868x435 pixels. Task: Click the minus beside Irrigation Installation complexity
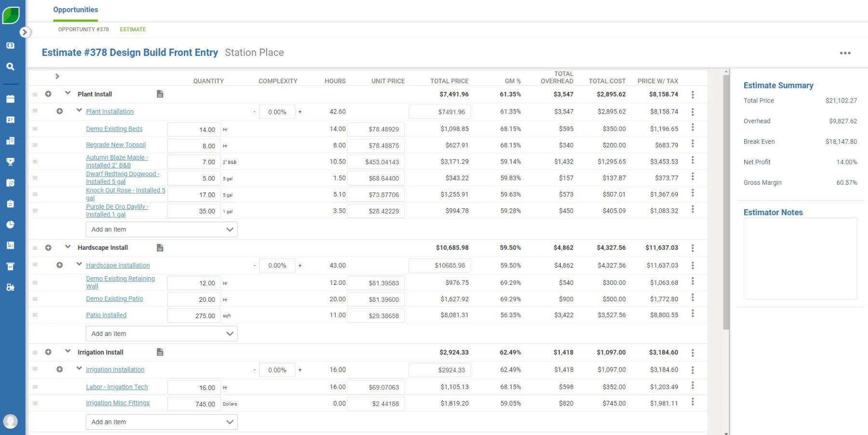pyautogui.click(x=254, y=370)
